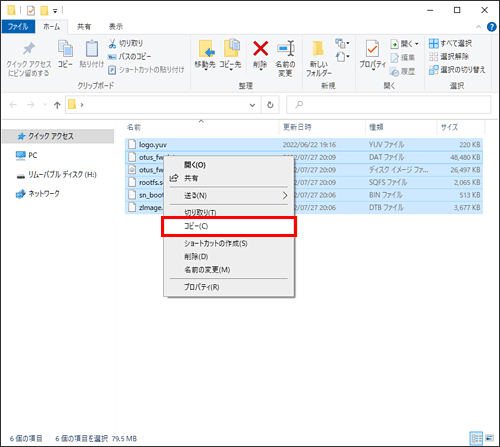The height and width of the screenshot is (447, 500).
Task: Click Select All (すべて選択) button
Action: click(x=450, y=43)
